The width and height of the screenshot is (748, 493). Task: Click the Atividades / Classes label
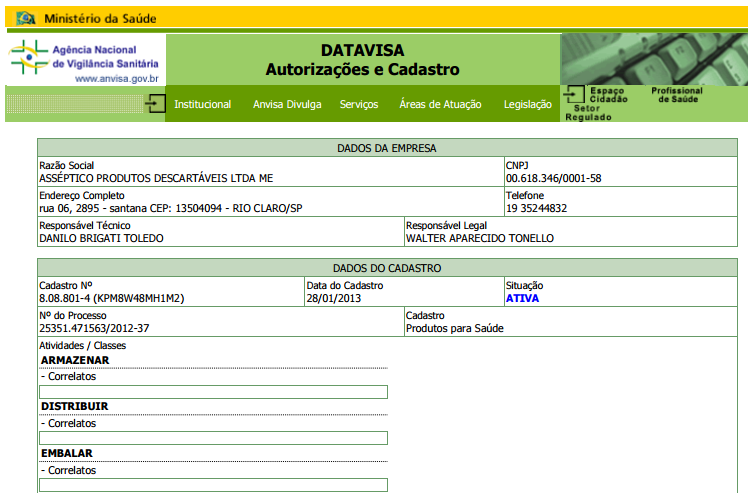coord(83,346)
